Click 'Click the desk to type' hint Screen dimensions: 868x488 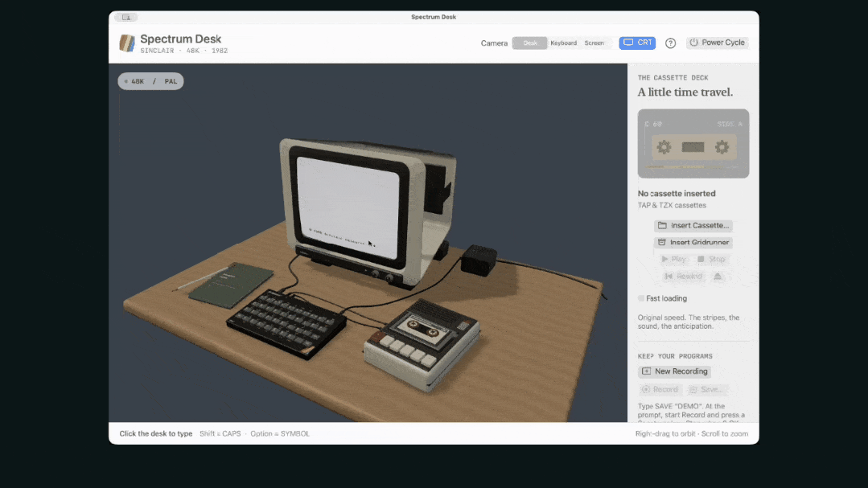156,434
